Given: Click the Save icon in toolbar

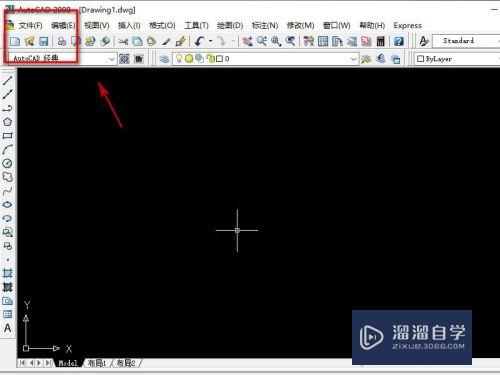Looking at the screenshot, I should 44,41.
